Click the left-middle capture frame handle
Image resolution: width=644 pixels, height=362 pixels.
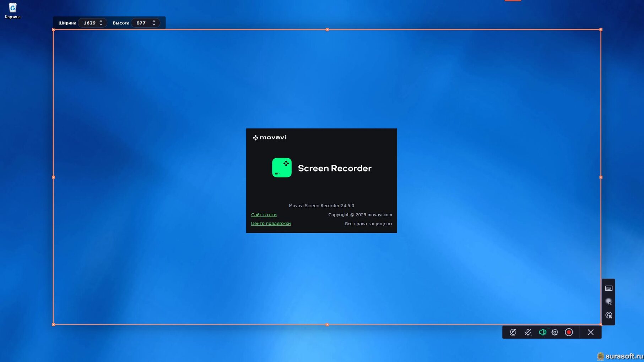(54, 177)
